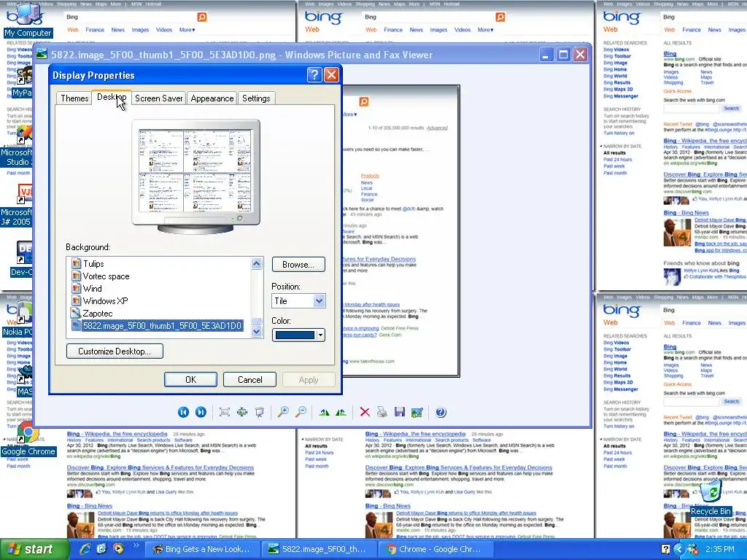Viewport: 747px width, 560px height.
Task: Select Zapotec background
Action: 98,314
